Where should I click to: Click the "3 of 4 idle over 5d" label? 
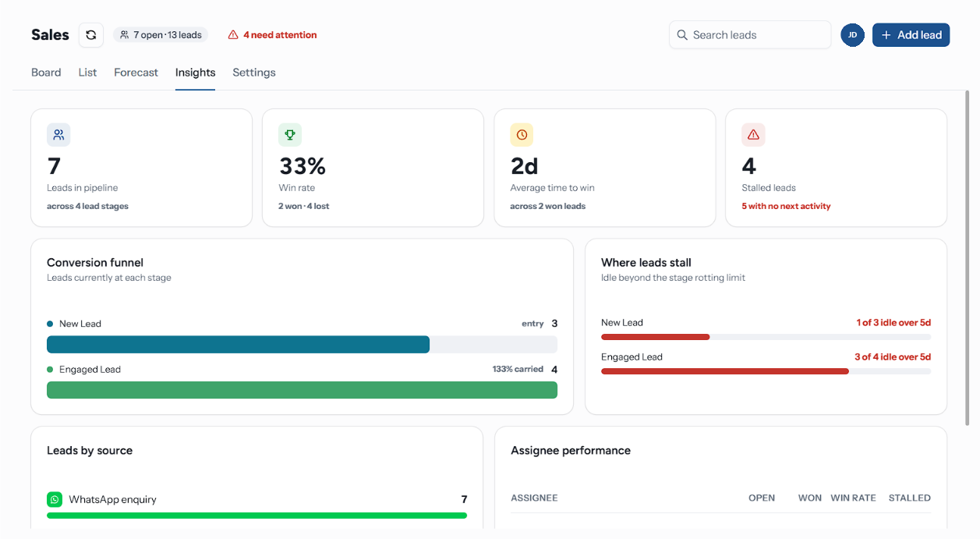[893, 357]
